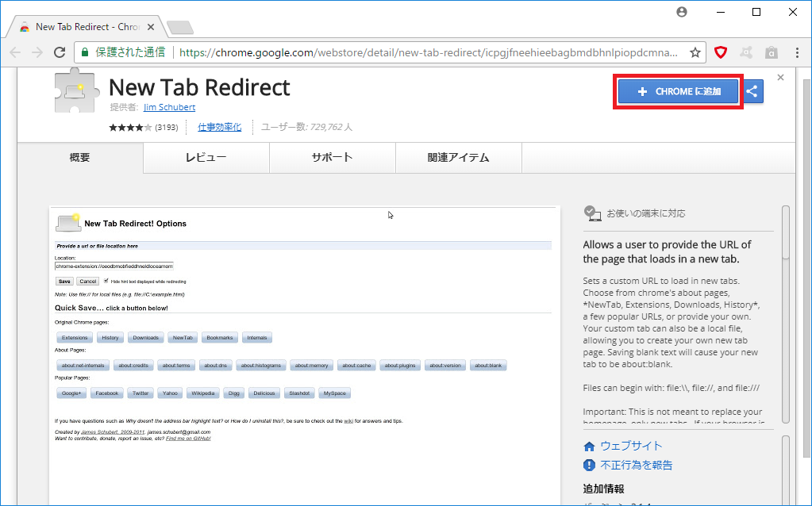812x506 pixels.
Task: Reload the page with the refresh icon
Action: pyautogui.click(x=60, y=52)
